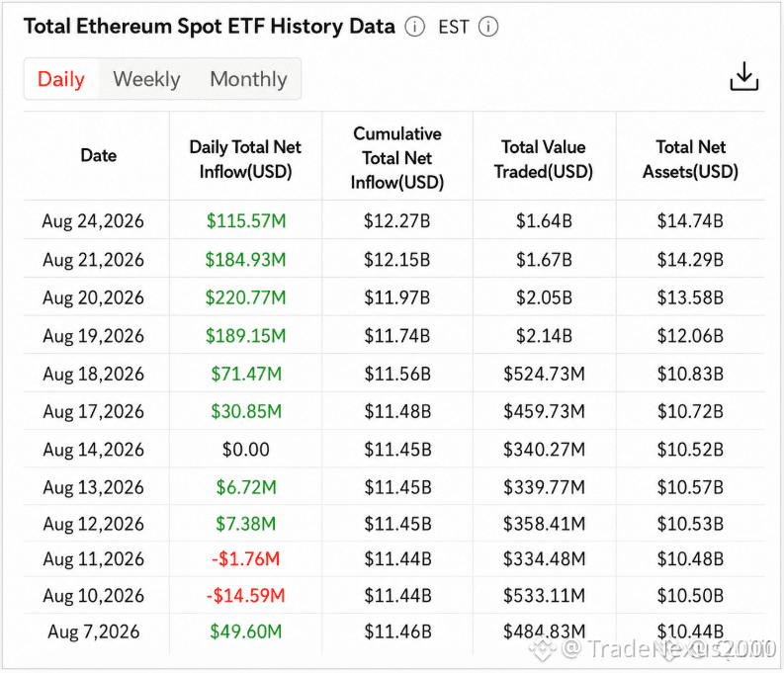Image resolution: width=784 pixels, height=673 pixels.
Task: Switch to the Monthly tab
Action: (x=248, y=79)
